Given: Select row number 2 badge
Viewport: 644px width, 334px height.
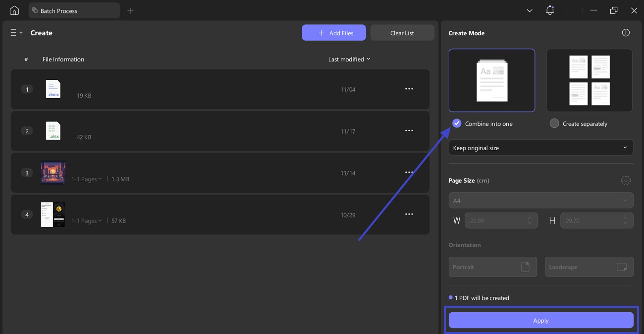Looking at the screenshot, I should pos(27,131).
